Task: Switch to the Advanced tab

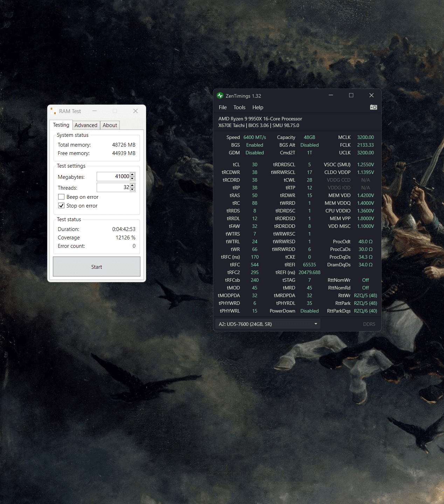Action: pyautogui.click(x=86, y=125)
